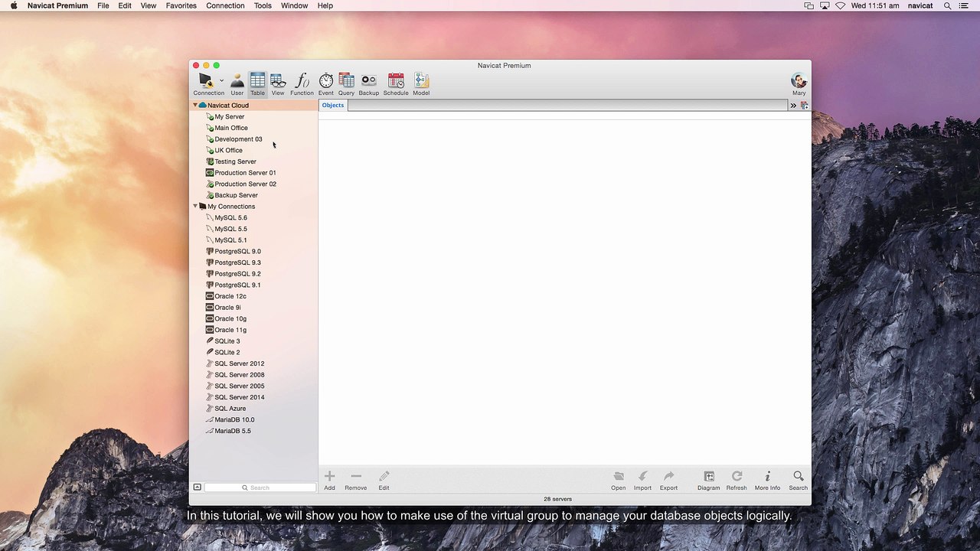The image size is (980, 551).
Task: Select UK Office connection
Action: click(228, 150)
